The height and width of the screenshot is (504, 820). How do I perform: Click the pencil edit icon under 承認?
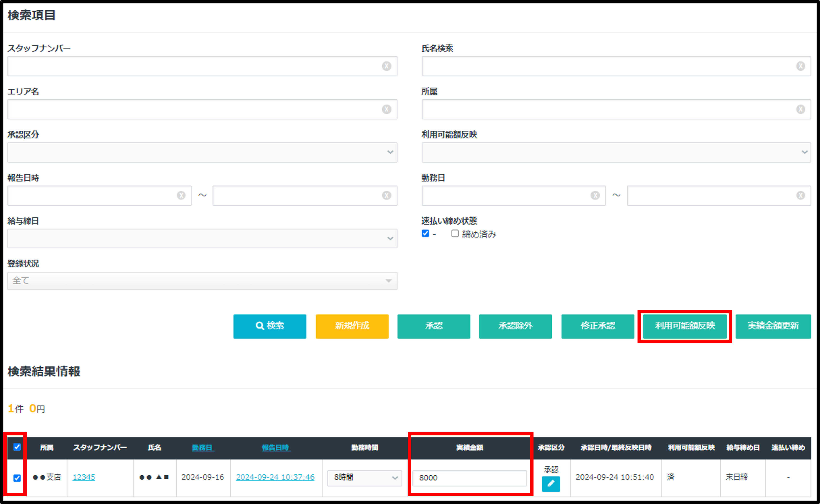pyautogui.click(x=551, y=484)
